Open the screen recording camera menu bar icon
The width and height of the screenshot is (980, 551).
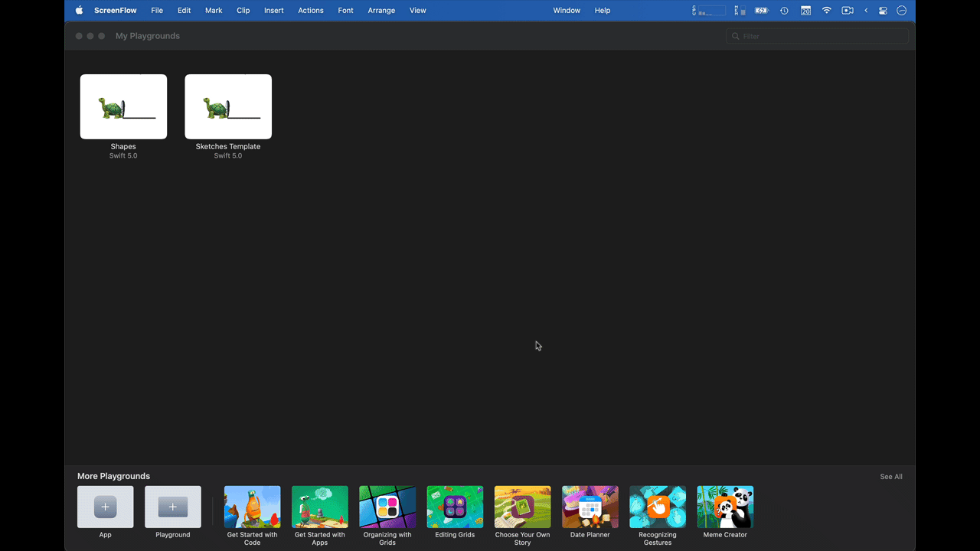pos(847,10)
